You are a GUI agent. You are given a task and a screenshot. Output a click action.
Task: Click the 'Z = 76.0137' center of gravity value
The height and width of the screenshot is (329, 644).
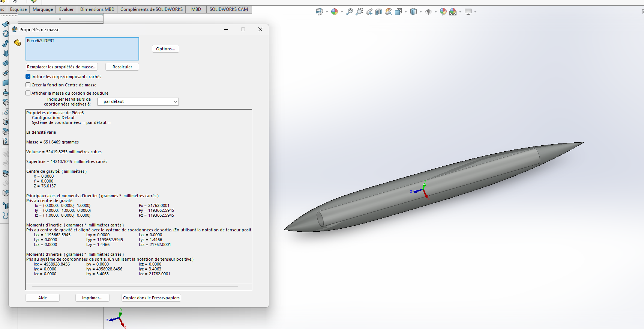[45, 186]
